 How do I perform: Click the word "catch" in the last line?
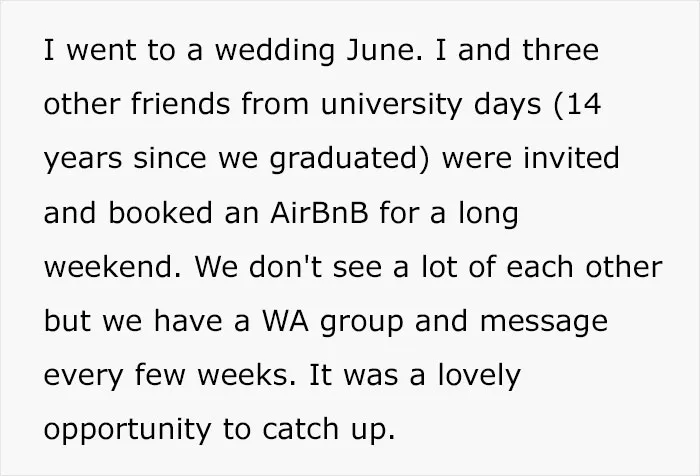coord(300,429)
